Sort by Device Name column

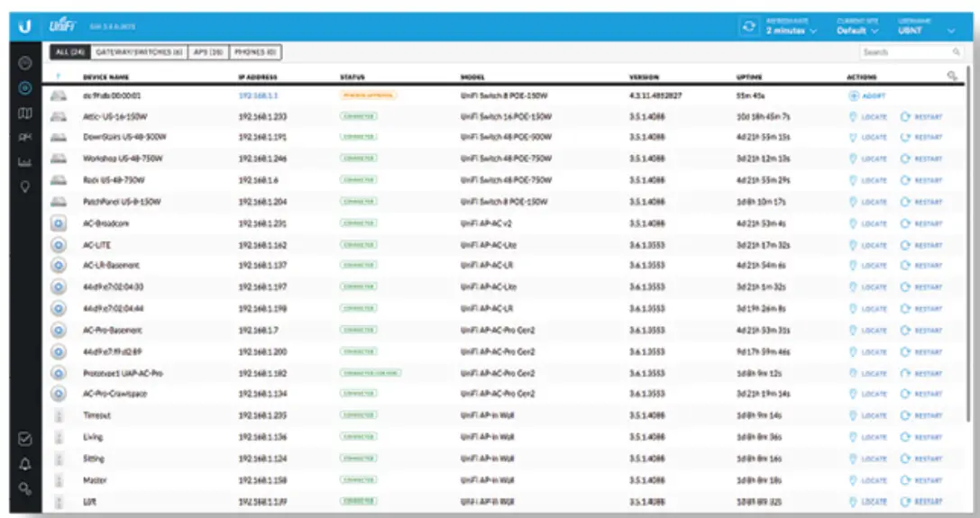point(105,77)
